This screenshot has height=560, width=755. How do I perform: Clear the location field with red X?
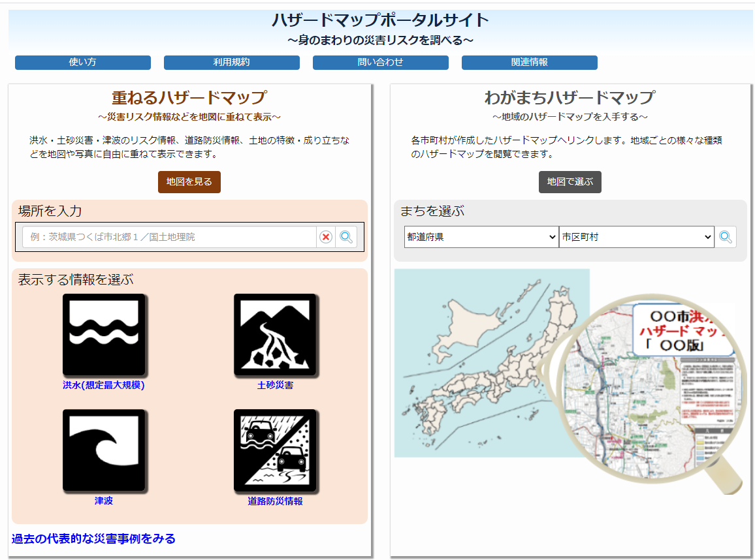coord(326,237)
